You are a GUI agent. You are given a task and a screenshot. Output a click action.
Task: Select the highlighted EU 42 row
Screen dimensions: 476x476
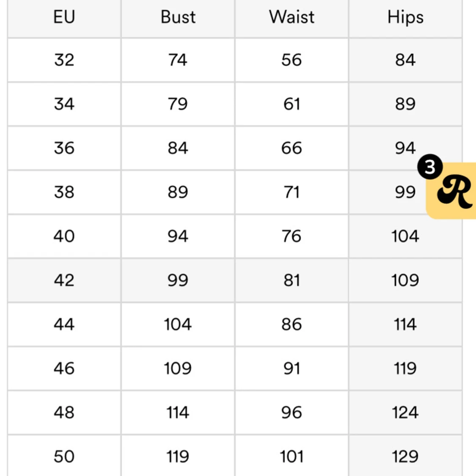tap(235, 280)
